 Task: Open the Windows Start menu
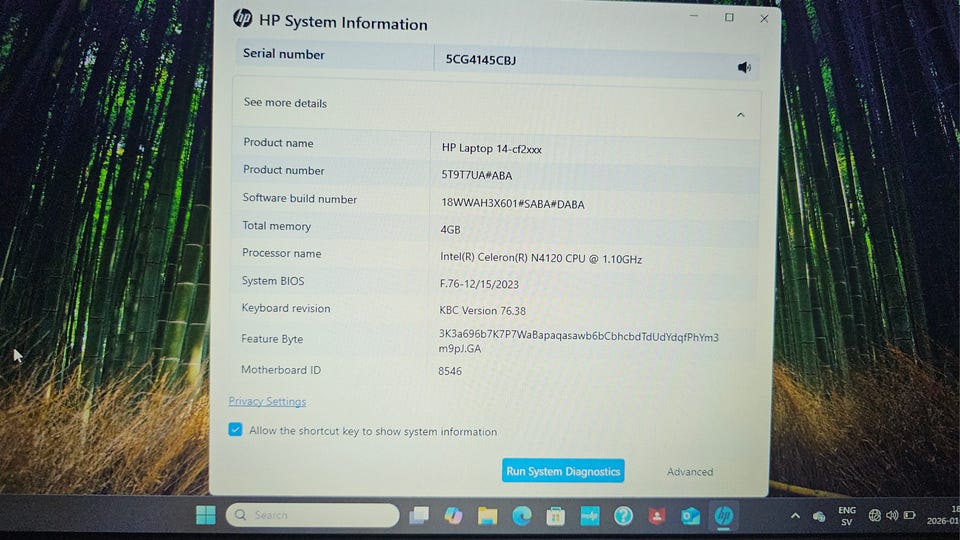(x=206, y=515)
